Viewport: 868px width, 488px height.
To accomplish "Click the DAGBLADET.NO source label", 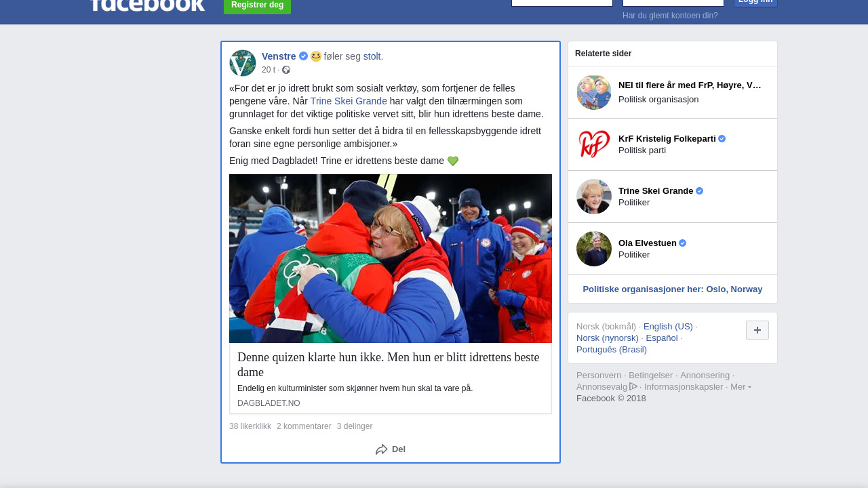I will 269,403.
